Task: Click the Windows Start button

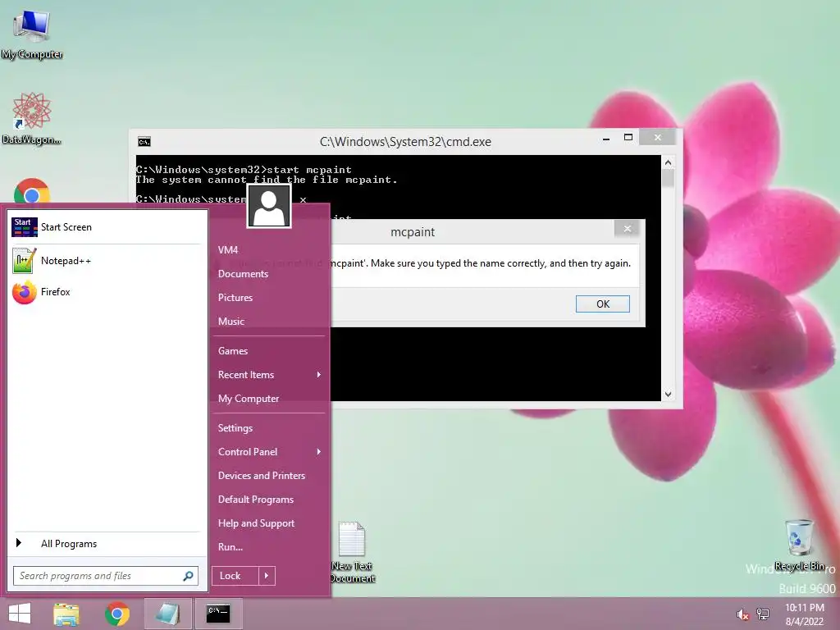Action: [x=20, y=614]
